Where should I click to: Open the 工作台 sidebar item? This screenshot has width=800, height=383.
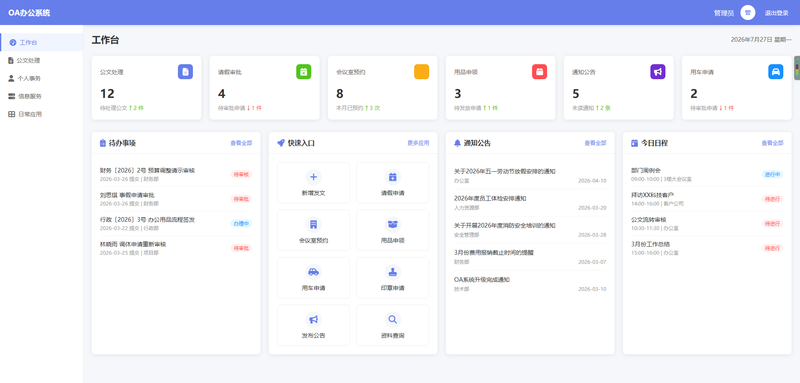tap(41, 42)
